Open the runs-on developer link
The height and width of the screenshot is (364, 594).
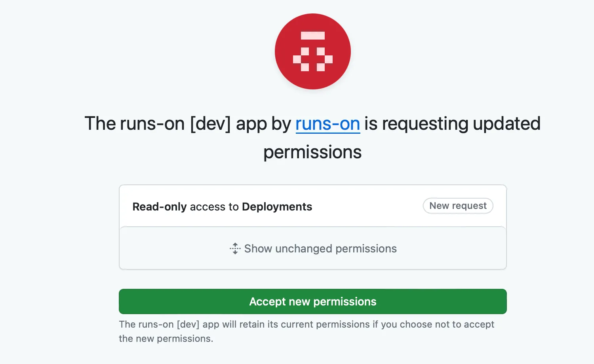[327, 124]
